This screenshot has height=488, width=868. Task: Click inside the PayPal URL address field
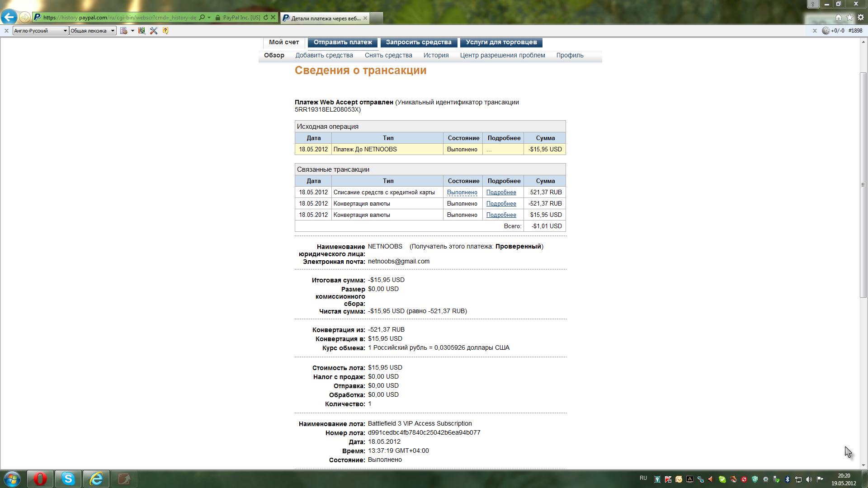[x=120, y=18]
